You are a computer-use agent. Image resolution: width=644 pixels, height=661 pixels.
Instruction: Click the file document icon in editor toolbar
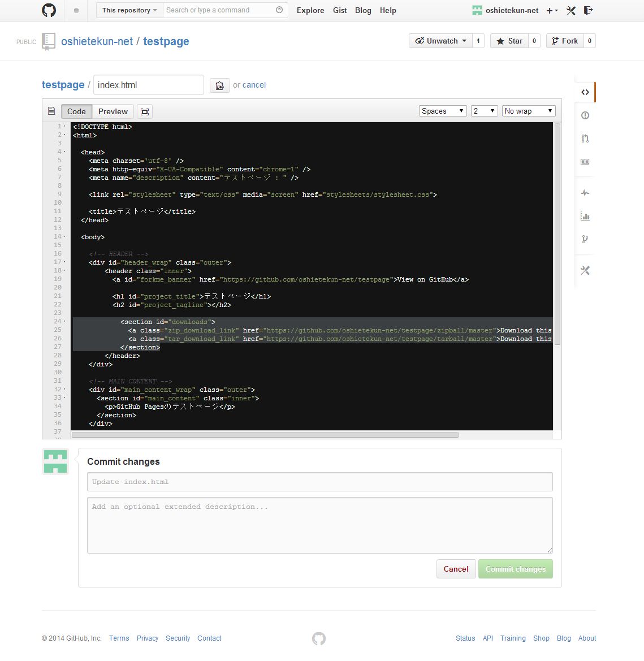coord(51,111)
